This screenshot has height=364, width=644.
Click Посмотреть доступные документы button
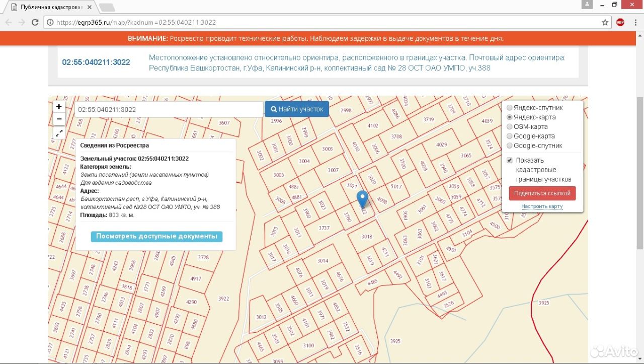156,236
